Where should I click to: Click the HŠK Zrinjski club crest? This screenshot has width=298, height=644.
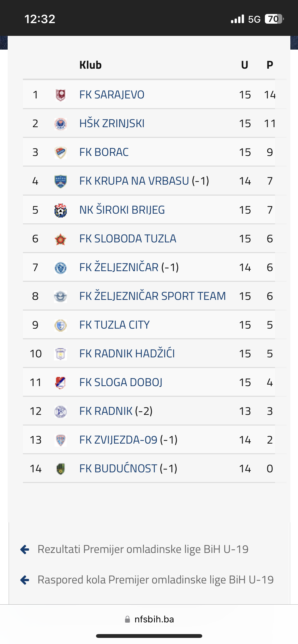pos(61,124)
